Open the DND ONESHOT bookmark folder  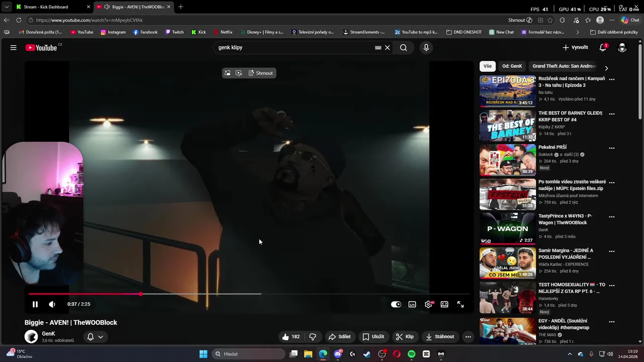click(464, 32)
